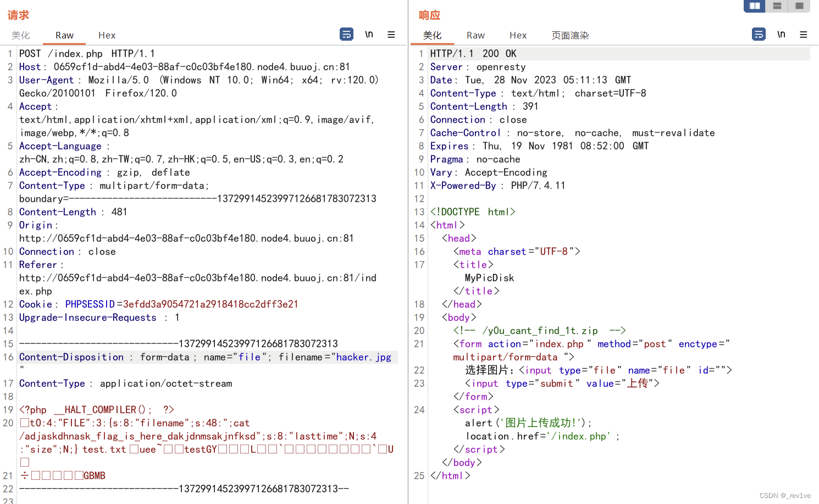This screenshot has height=504, width=819.
Task: Click the Content-Disposition header name
Action: pos(71,357)
